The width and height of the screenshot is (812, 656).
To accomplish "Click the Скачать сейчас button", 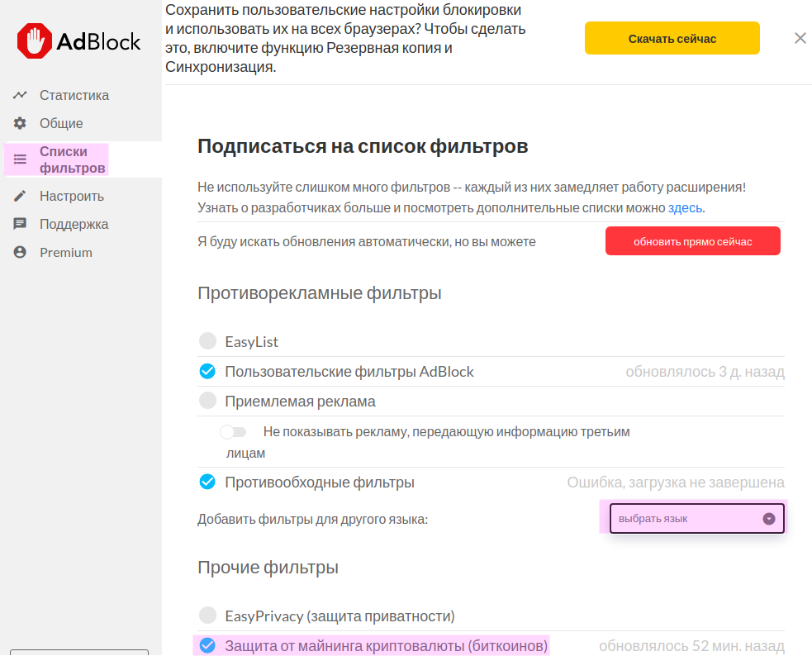I will pos(672,38).
